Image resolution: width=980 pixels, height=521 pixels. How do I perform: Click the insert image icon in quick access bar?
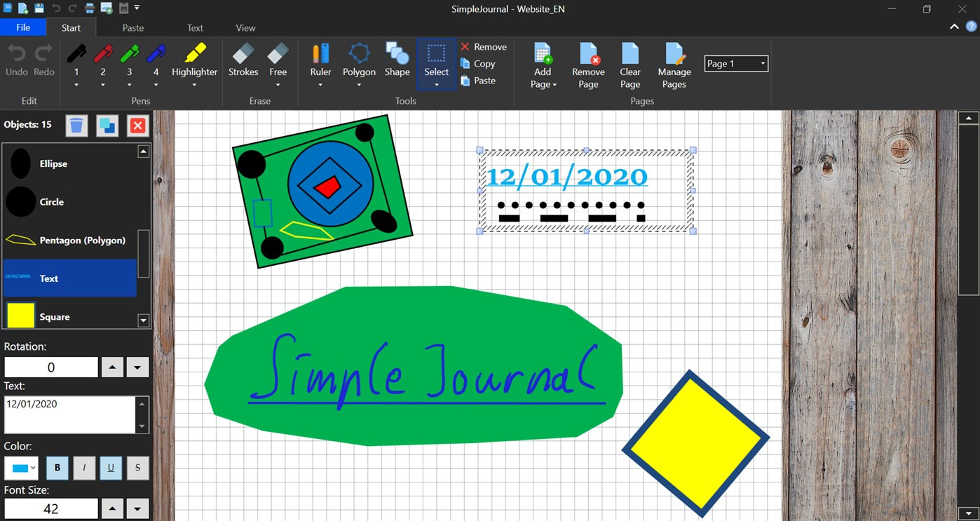(x=107, y=8)
